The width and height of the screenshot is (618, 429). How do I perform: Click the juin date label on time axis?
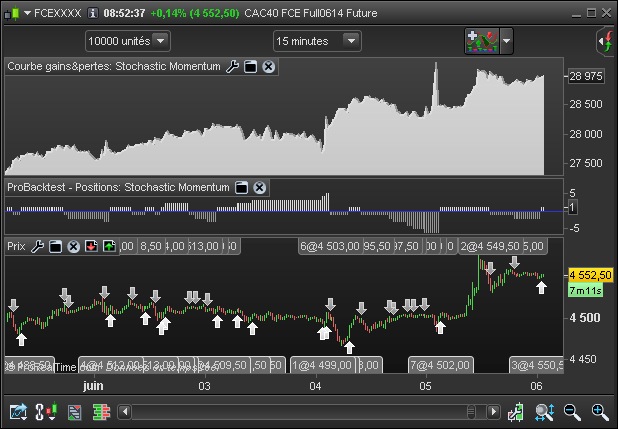pyautogui.click(x=93, y=386)
